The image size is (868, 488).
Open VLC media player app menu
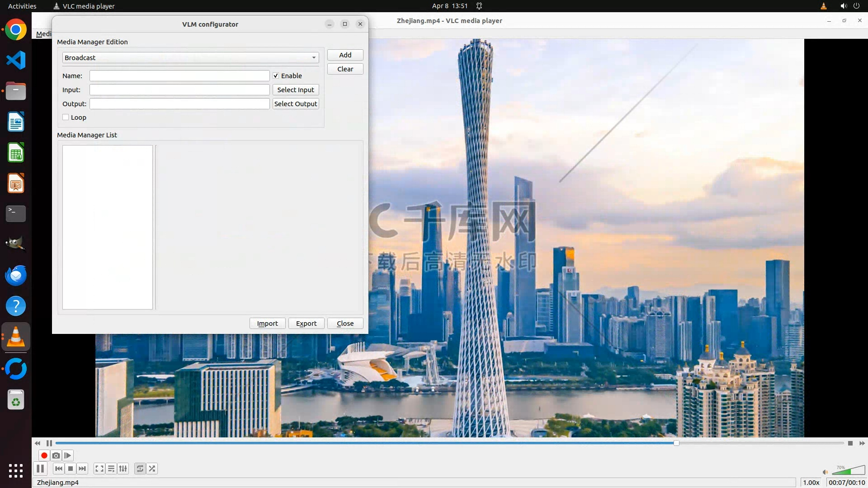coord(84,6)
